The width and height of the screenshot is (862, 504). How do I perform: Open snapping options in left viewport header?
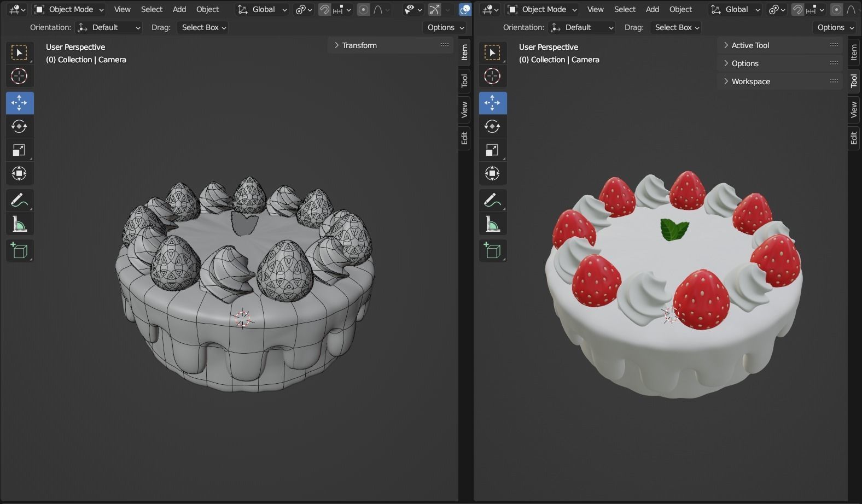[342, 9]
